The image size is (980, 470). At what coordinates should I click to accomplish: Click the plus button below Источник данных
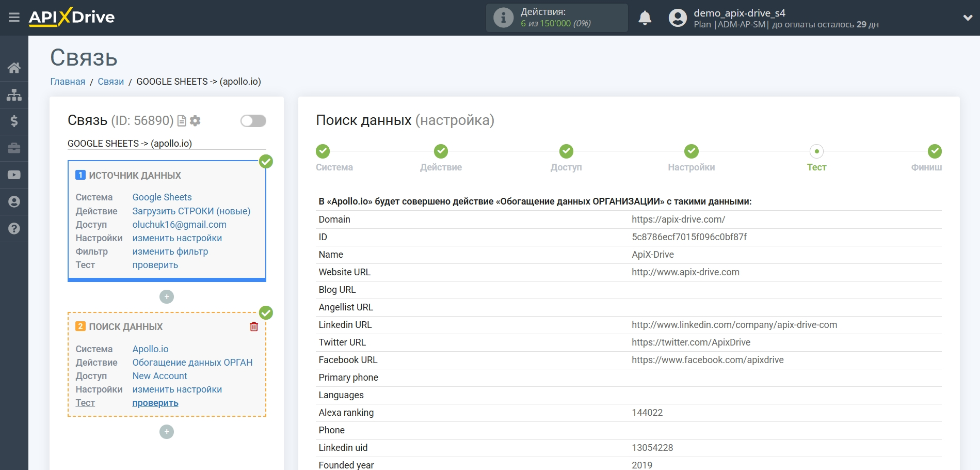tap(166, 297)
